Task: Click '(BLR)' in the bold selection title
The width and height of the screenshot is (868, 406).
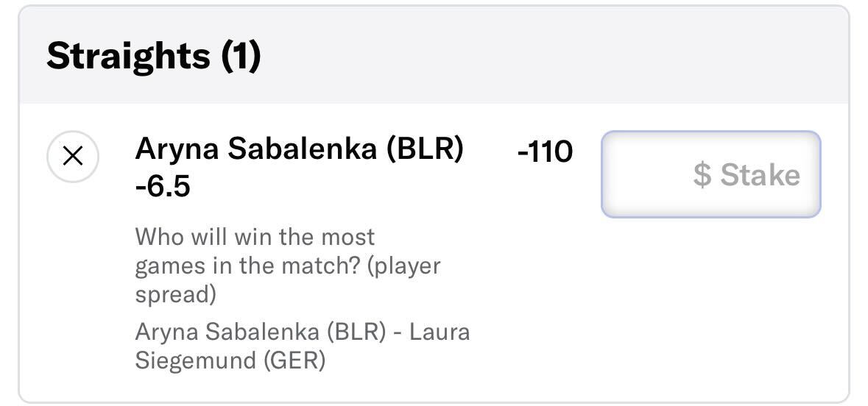Action: point(425,149)
